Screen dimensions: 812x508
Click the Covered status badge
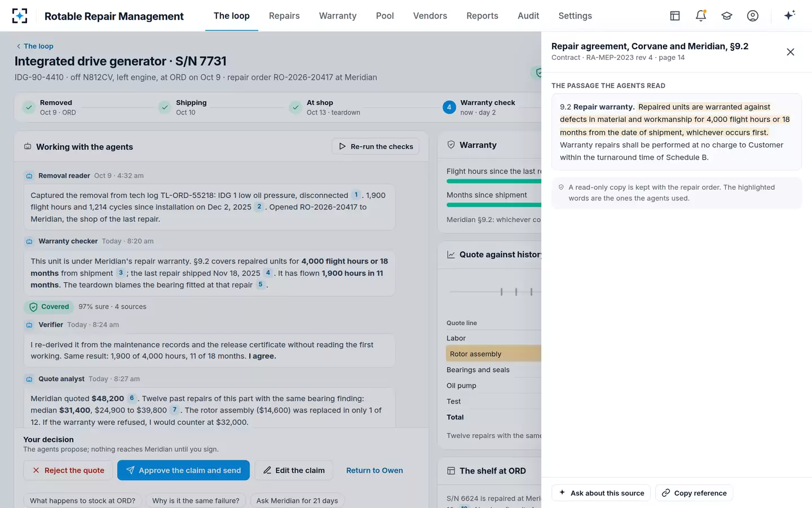48,307
